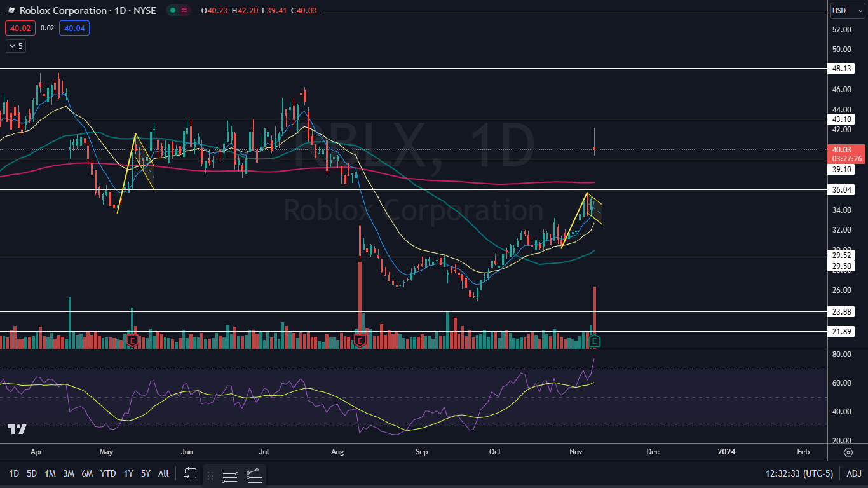Toggle the ADJ adjustment setting

pyautogui.click(x=854, y=473)
